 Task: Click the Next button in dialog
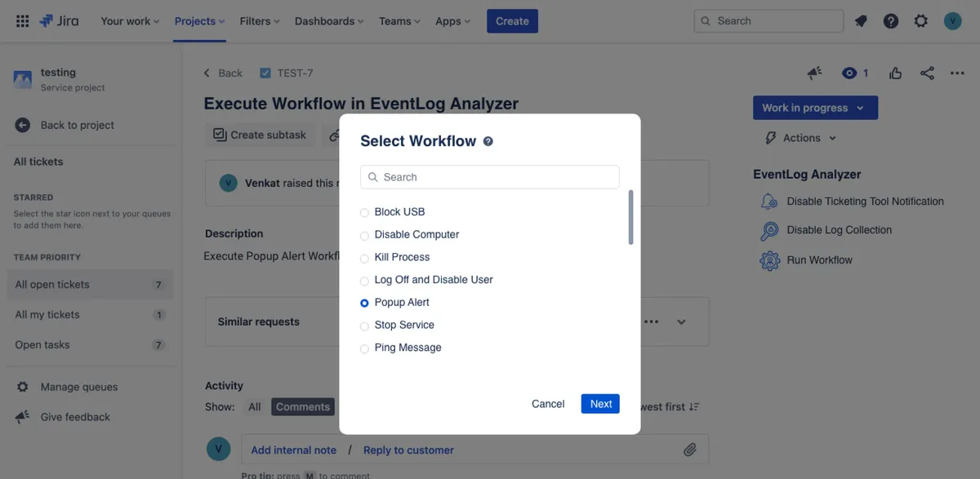point(601,404)
